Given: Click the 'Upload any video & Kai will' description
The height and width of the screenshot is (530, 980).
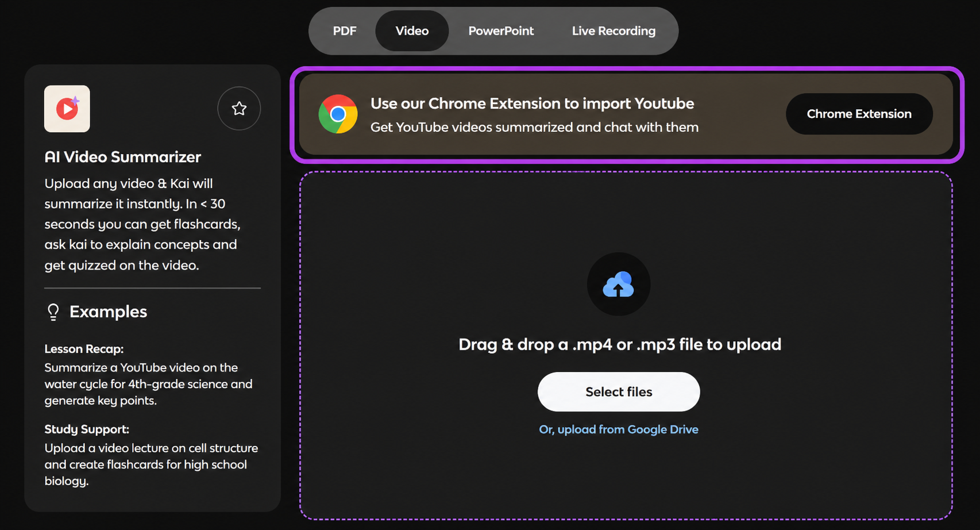Looking at the screenshot, I should [142, 224].
